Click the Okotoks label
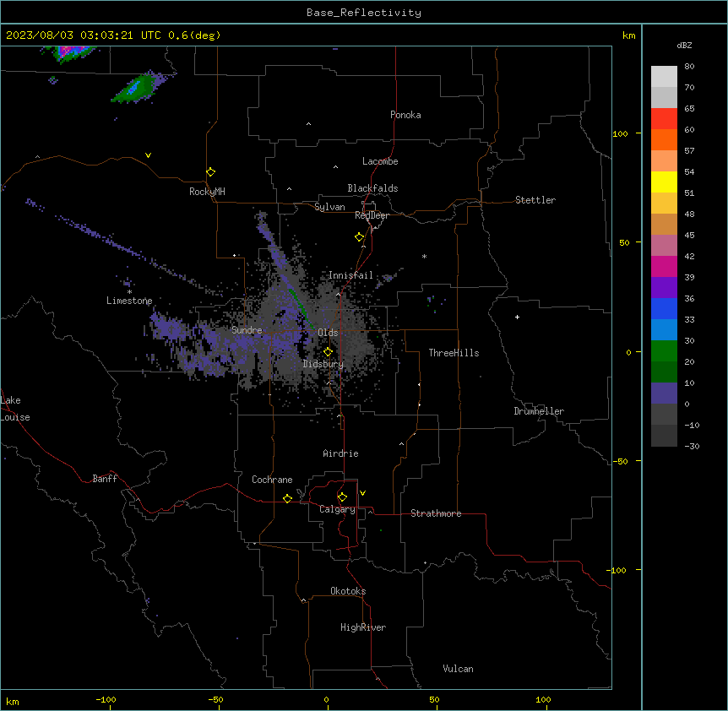Screen dimensions: 728x711 coord(348,591)
